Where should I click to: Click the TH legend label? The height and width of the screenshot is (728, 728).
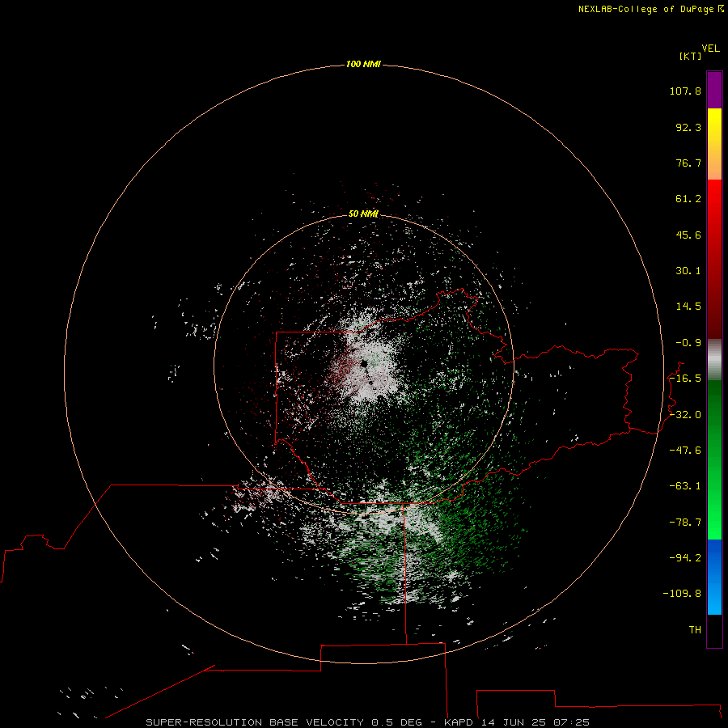695,630
